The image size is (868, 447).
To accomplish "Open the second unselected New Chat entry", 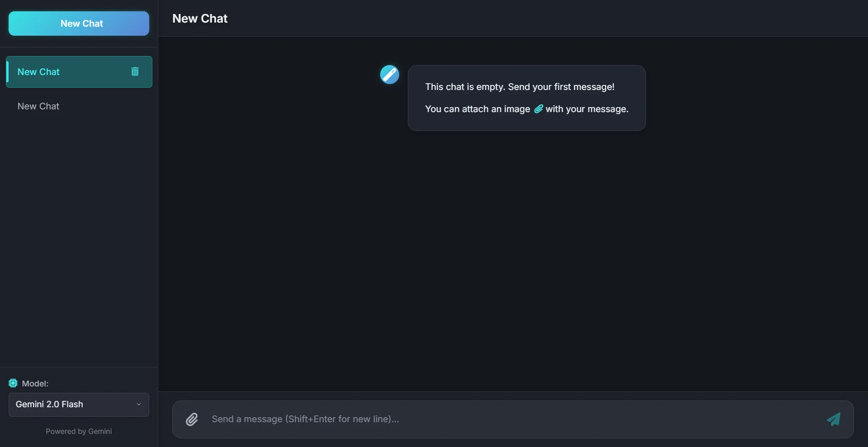I will (38, 106).
